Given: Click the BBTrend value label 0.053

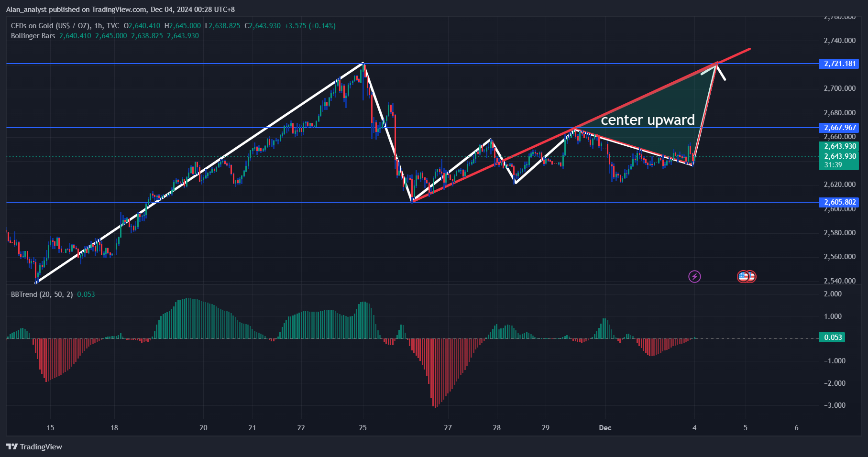Looking at the screenshot, I should point(833,337).
